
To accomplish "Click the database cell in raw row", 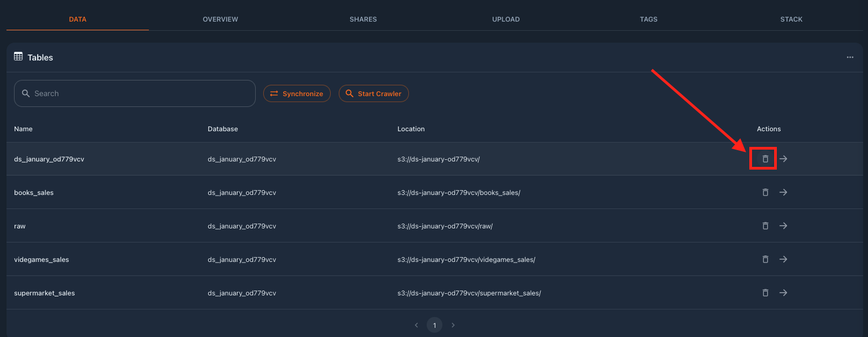I will tap(242, 226).
